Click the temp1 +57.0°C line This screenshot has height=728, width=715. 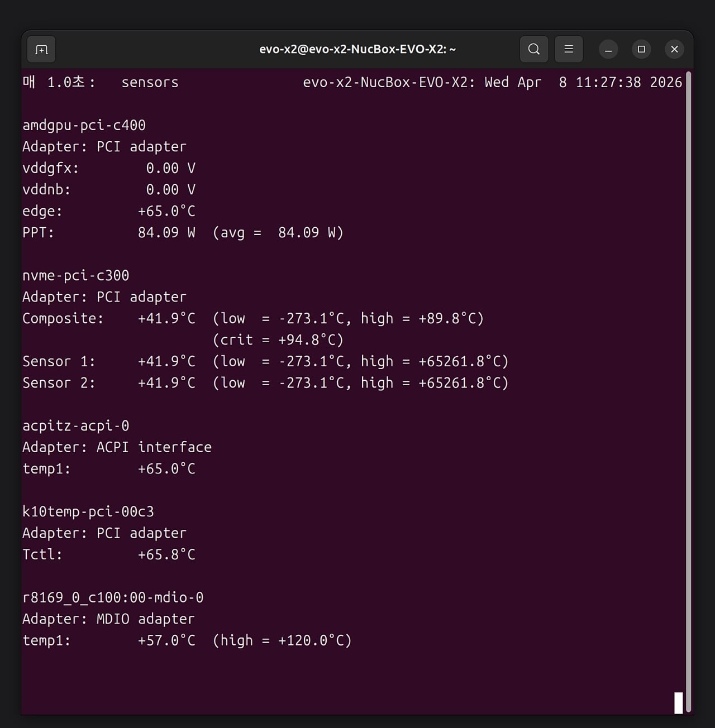(x=187, y=641)
